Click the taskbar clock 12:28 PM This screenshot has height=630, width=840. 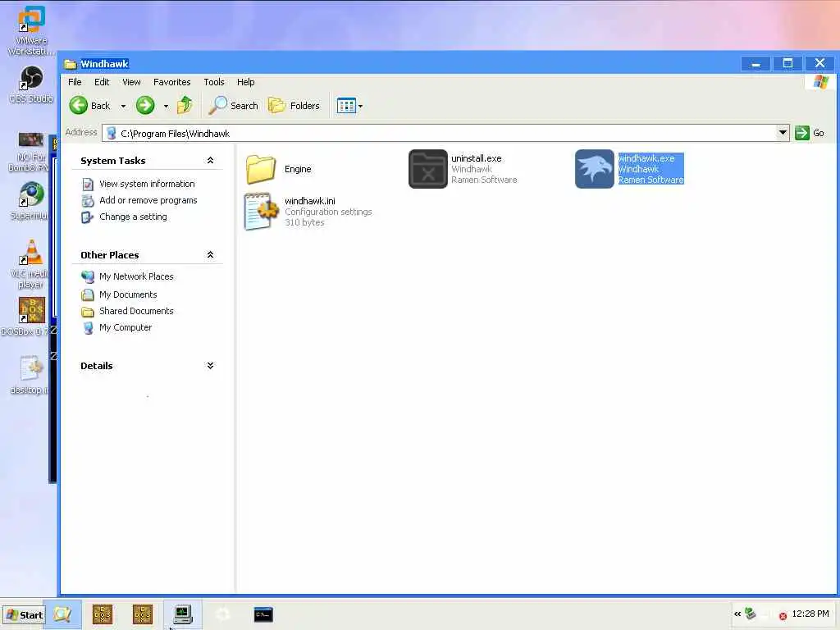(810, 614)
